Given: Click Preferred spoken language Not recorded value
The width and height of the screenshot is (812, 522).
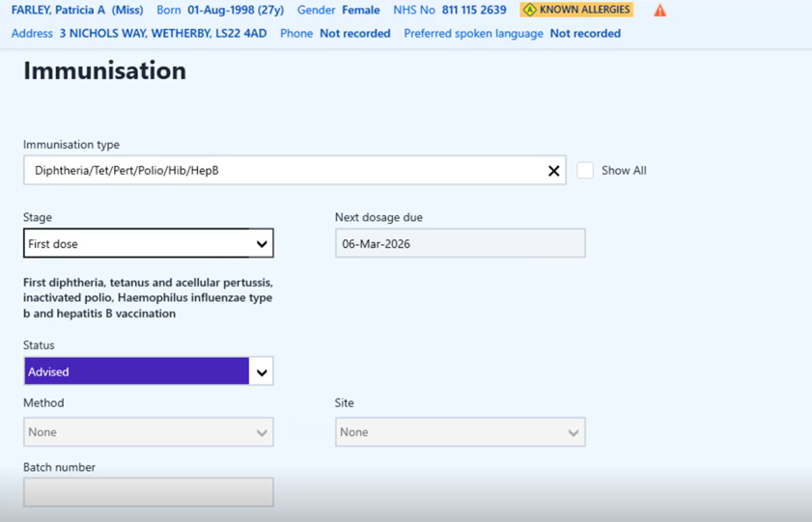Looking at the screenshot, I should [x=585, y=34].
